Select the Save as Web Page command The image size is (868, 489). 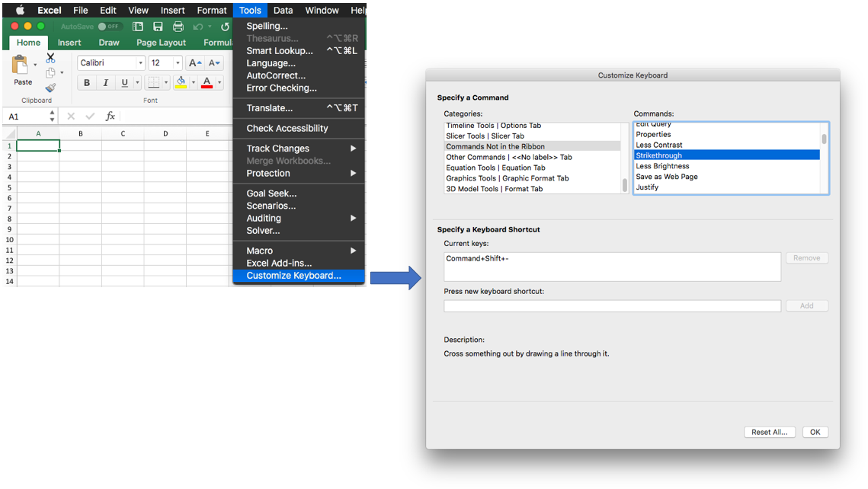pyautogui.click(x=726, y=177)
